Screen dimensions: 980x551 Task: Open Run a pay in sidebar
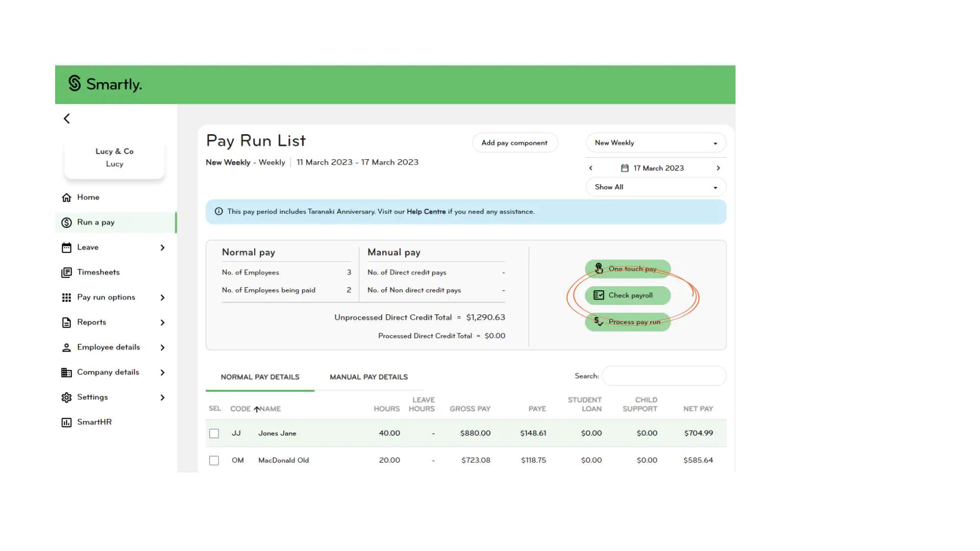pyautogui.click(x=116, y=222)
